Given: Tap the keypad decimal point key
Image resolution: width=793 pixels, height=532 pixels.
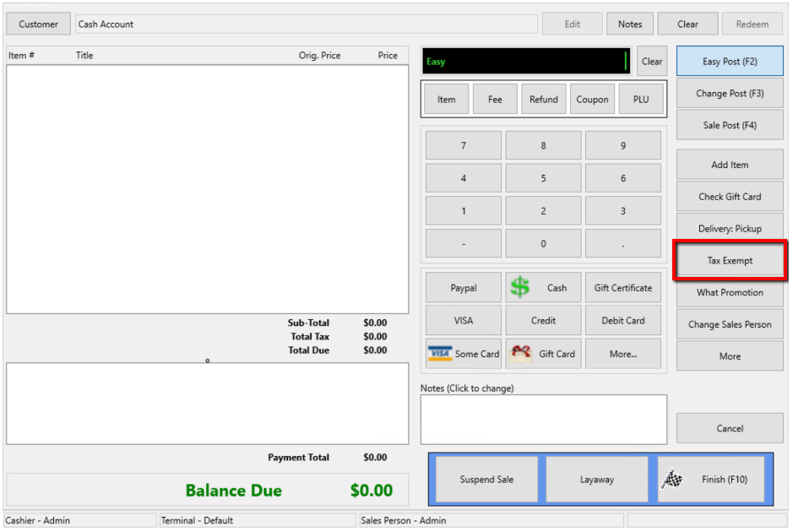Looking at the screenshot, I should 623,244.
